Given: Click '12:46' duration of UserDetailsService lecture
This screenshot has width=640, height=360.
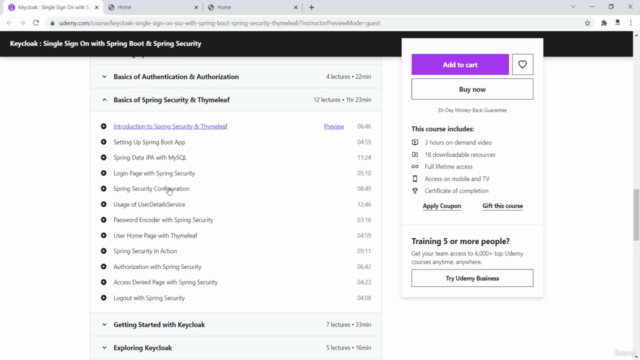Looking at the screenshot, I should pos(364,204).
